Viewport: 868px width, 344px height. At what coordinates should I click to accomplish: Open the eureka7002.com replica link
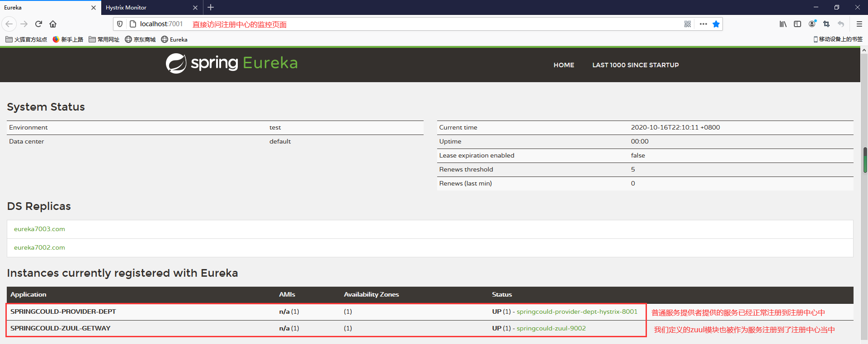point(39,247)
